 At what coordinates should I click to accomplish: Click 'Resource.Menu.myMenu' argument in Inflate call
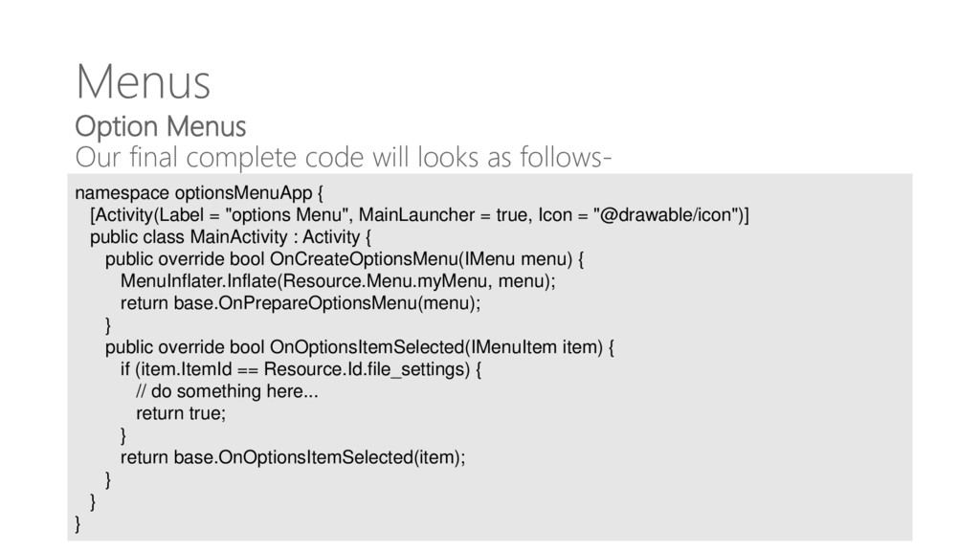[x=385, y=281]
